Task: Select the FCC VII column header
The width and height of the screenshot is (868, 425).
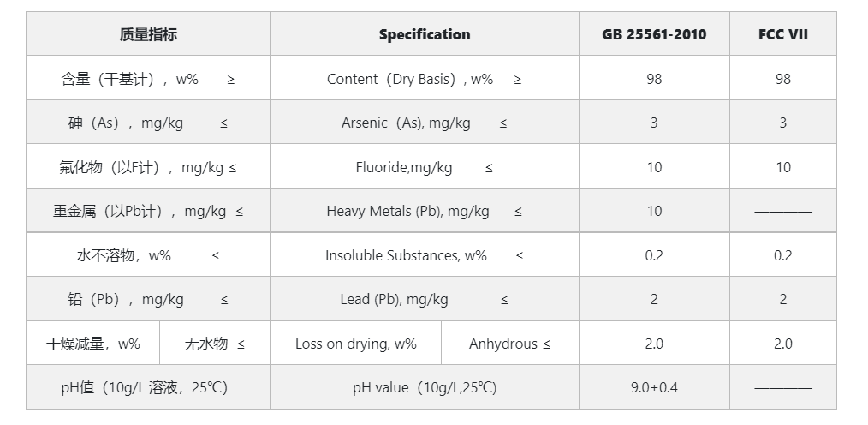Action: 782,34
